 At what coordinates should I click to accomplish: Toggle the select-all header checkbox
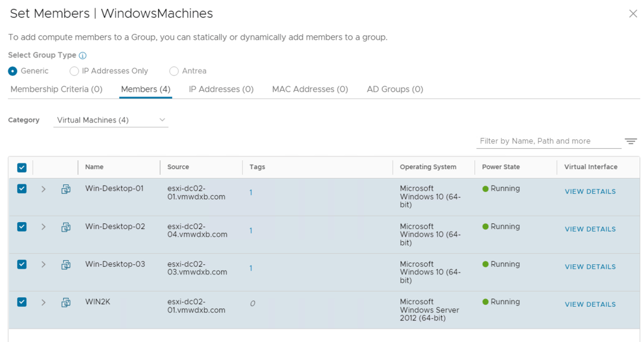22,167
